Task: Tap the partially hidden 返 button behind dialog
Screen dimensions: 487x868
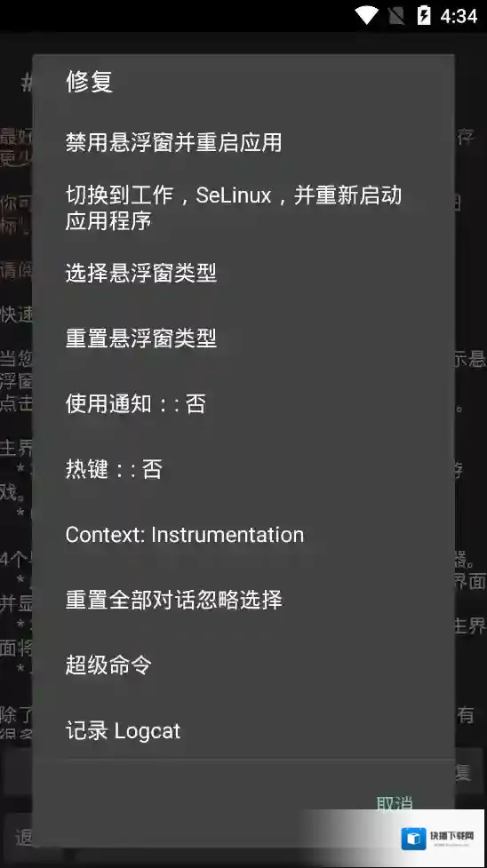Action: (24, 837)
